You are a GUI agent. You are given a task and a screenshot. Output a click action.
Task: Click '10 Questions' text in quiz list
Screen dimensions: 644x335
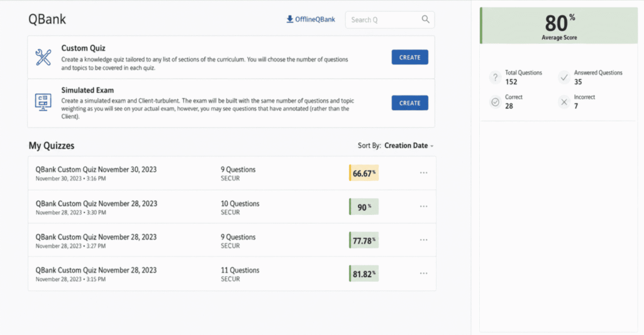(x=240, y=204)
